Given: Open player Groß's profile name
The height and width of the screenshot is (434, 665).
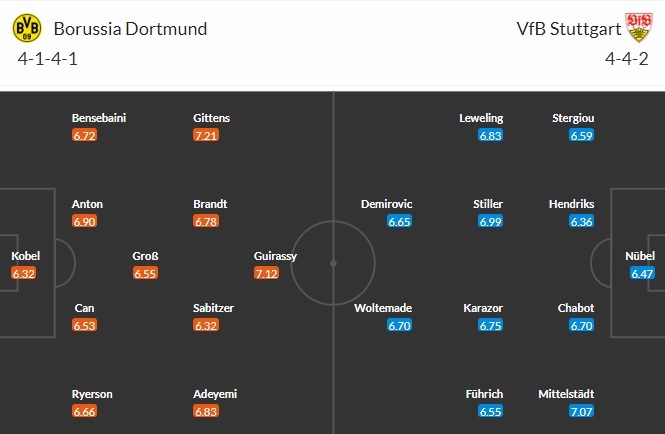Looking at the screenshot, I should (145, 256).
